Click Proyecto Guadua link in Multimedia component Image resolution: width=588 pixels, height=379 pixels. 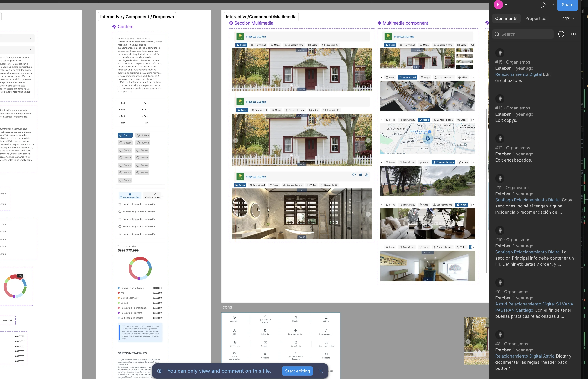coord(404,37)
